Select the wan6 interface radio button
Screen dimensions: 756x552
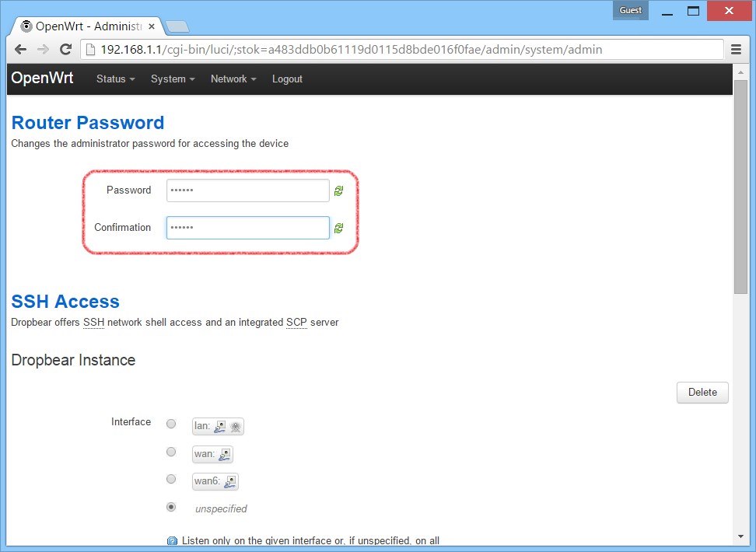click(x=171, y=479)
